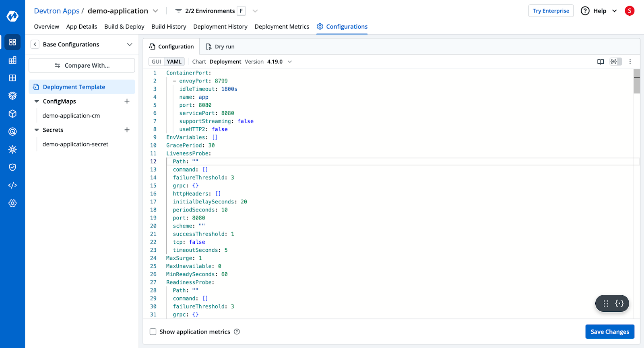
Task: Collapse the ConfigMaps section
Action: 37,101
